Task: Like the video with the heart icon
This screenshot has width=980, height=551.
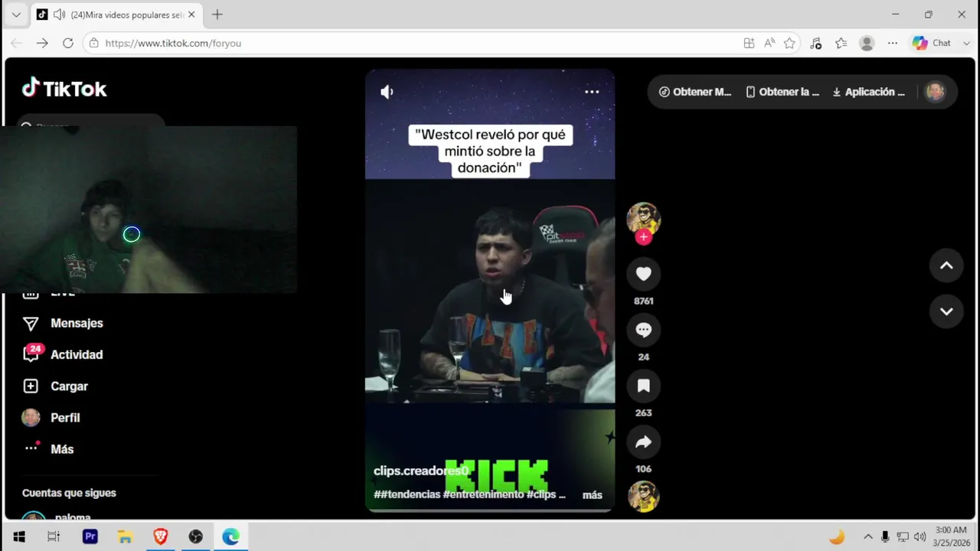Action: tap(643, 274)
